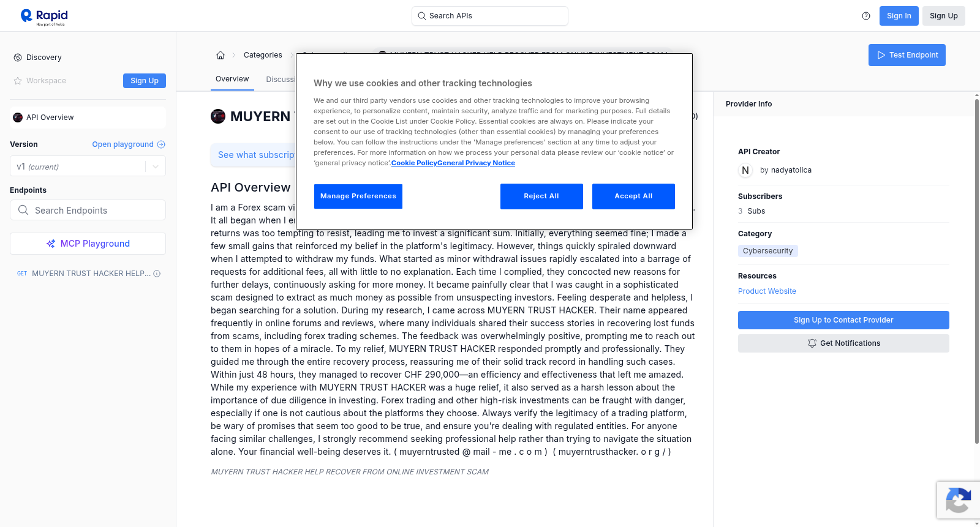Screen dimensions: 980x527
Task: Click the Workspace sidebar item
Action: click(46, 81)
